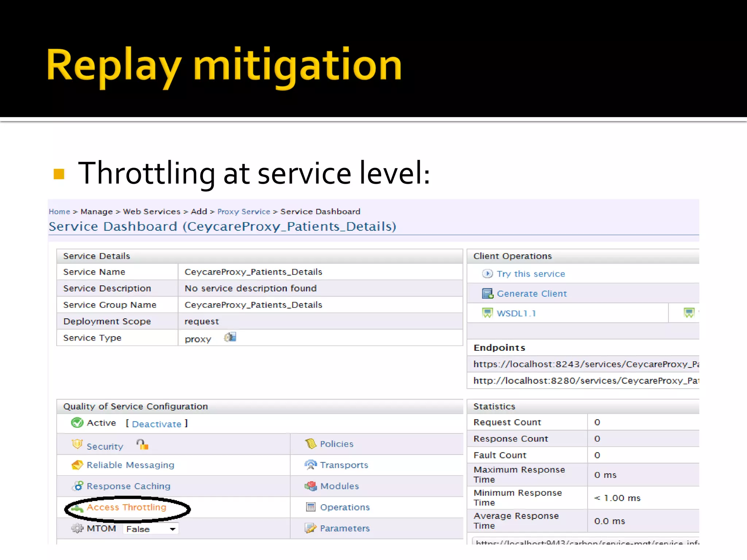Open the MTOM False dropdown
Image resolution: width=747 pixels, height=560 pixels.
click(x=151, y=529)
